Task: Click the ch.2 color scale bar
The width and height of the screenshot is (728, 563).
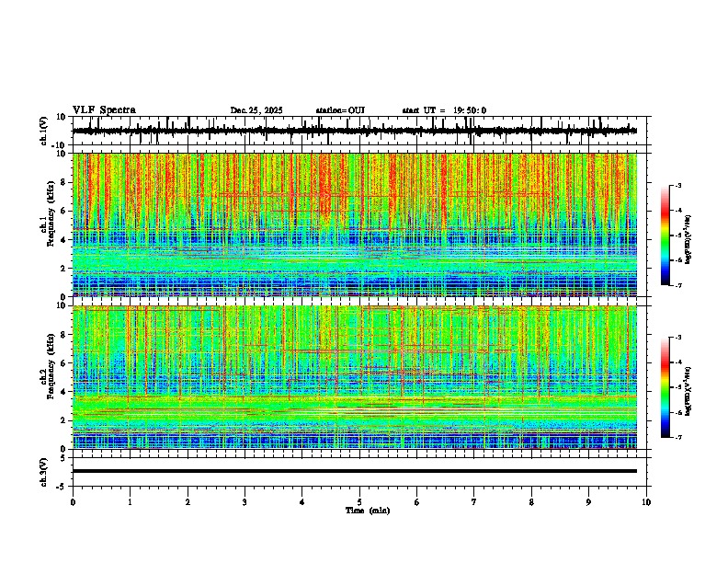Action: 665,387
